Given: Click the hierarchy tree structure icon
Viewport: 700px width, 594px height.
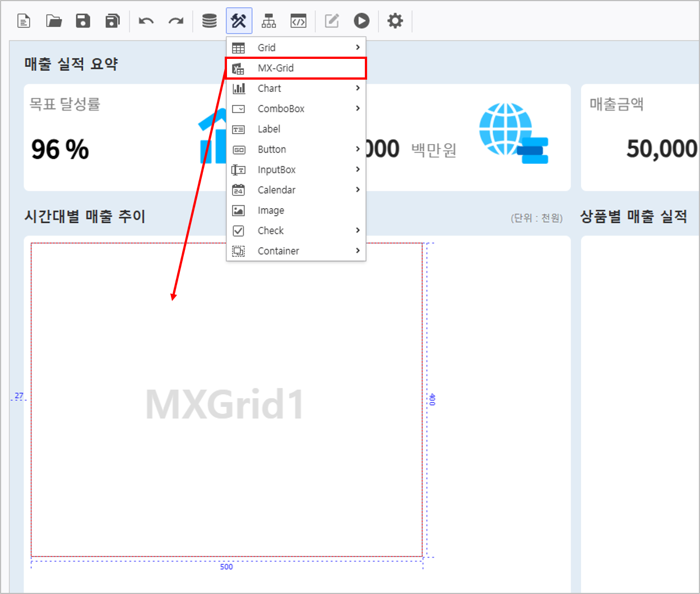Looking at the screenshot, I should point(269,21).
